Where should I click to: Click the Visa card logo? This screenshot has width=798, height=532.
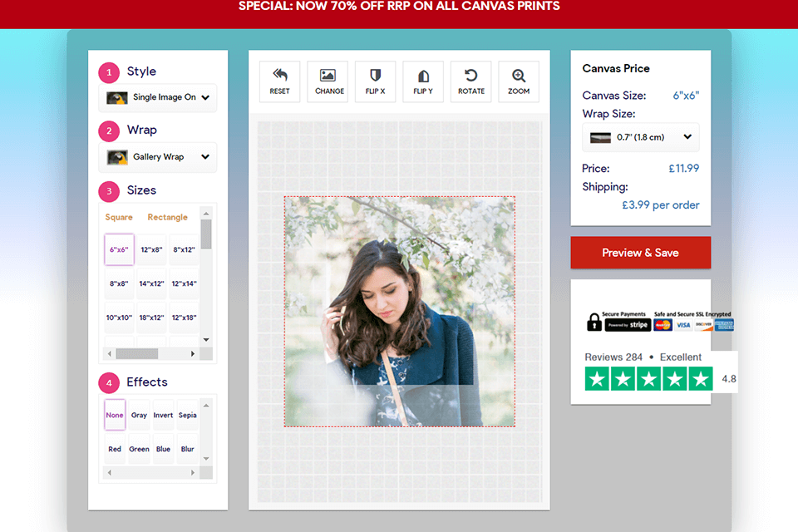(x=683, y=325)
